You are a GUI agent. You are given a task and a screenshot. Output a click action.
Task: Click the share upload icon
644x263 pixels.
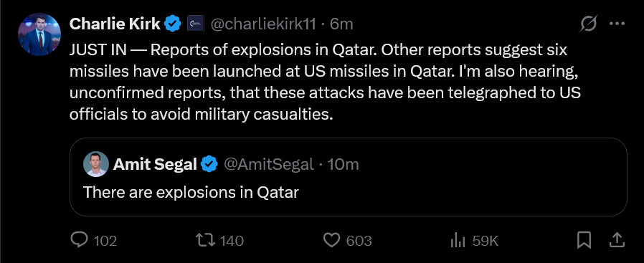pos(618,241)
